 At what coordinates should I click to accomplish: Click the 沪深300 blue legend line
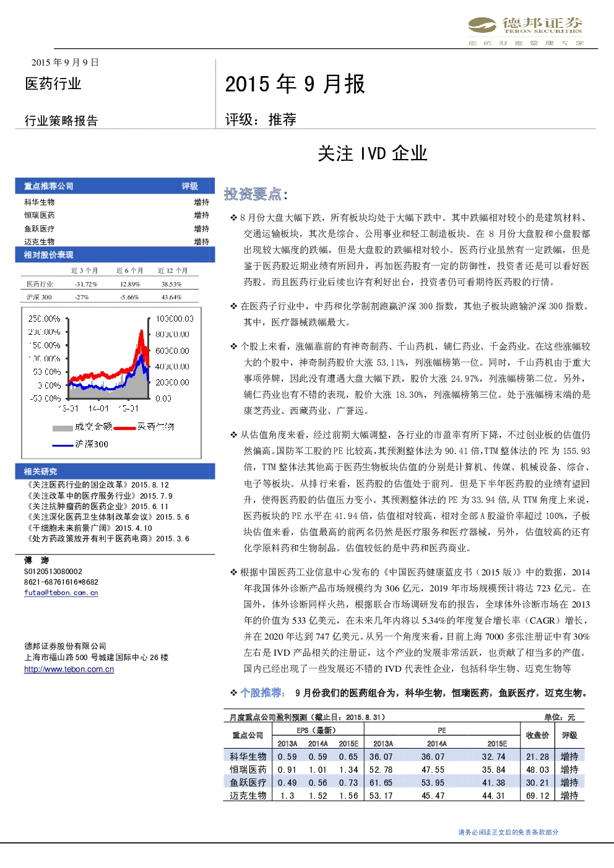pyautogui.click(x=63, y=445)
